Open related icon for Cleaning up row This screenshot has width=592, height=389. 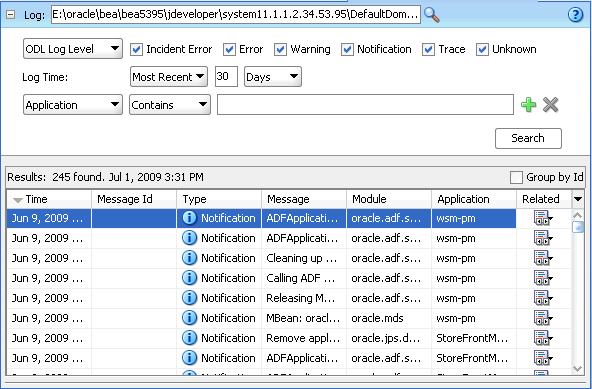point(543,258)
